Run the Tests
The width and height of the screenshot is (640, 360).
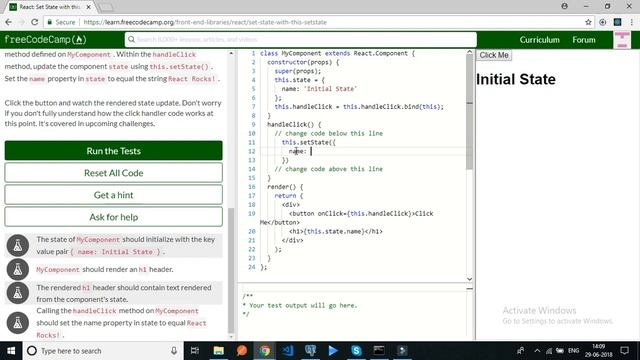(113, 151)
